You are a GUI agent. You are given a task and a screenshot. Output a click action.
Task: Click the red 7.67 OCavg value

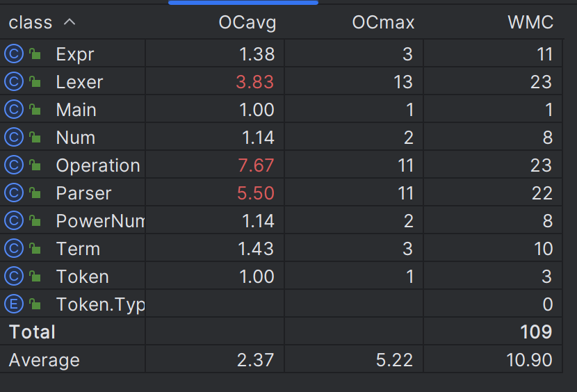tap(256, 165)
